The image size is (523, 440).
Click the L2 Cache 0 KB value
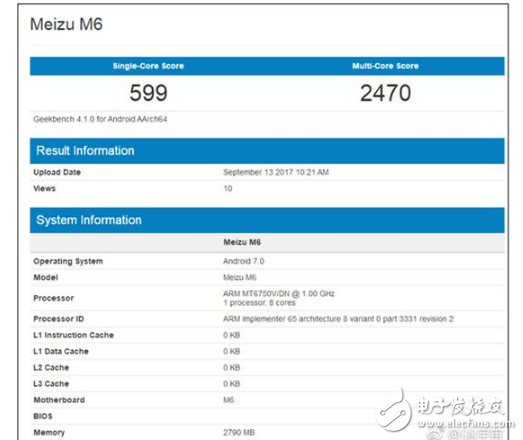231,368
